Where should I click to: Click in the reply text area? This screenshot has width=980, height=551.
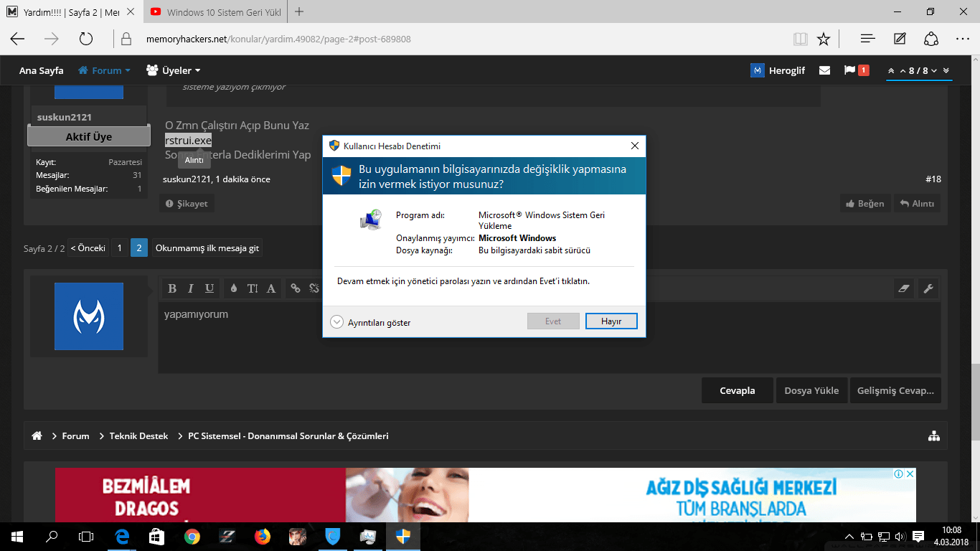coord(549,337)
